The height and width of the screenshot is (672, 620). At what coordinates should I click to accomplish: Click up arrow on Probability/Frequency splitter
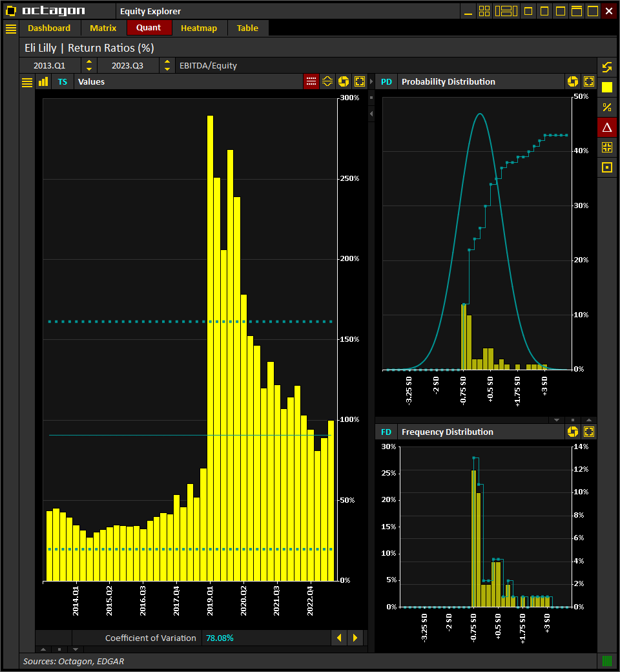[x=589, y=420]
